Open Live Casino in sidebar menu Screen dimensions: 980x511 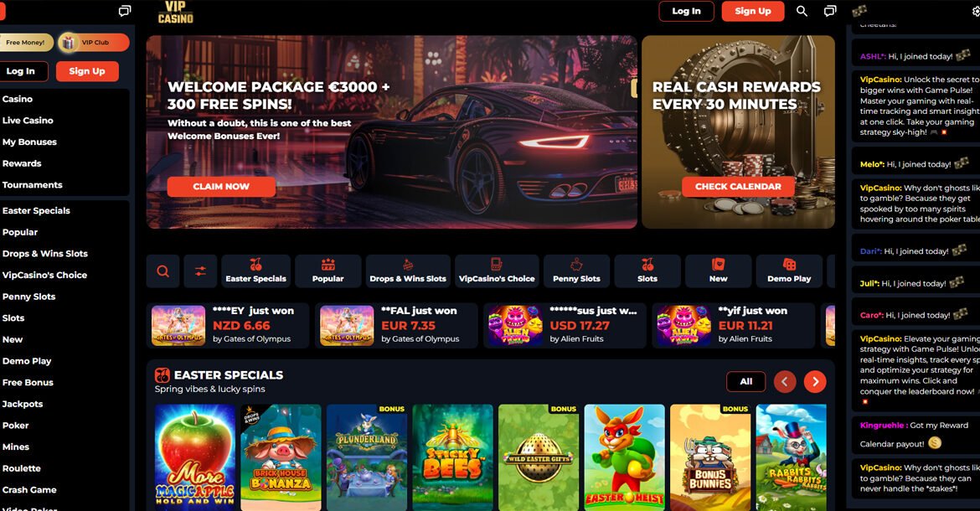(28, 121)
